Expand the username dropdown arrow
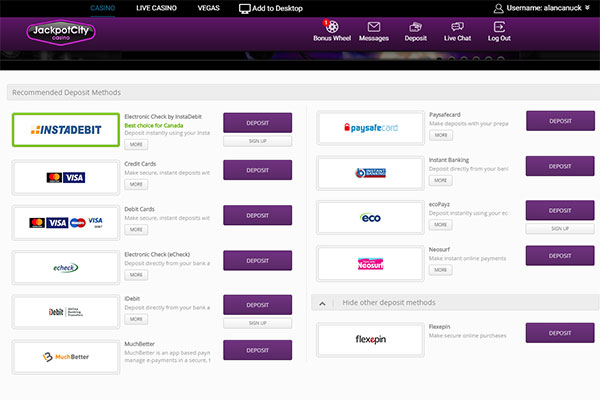600x400 pixels. pos(587,7)
